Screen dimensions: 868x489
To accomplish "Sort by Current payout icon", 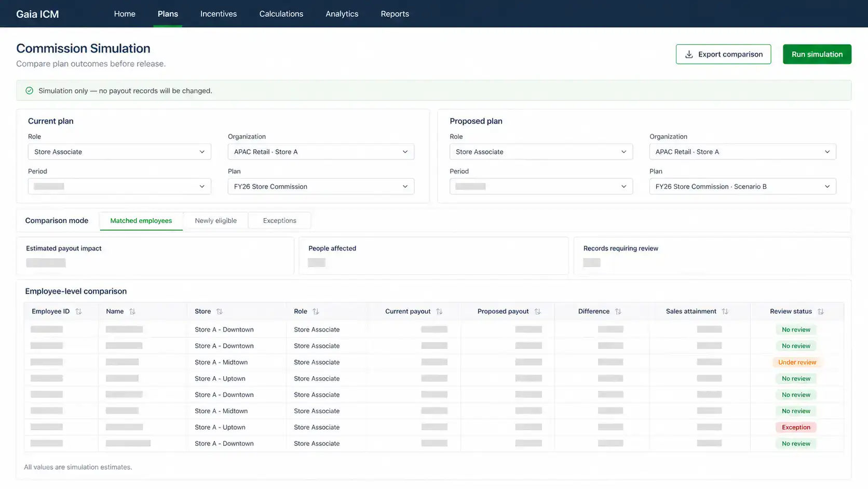I will [439, 311].
